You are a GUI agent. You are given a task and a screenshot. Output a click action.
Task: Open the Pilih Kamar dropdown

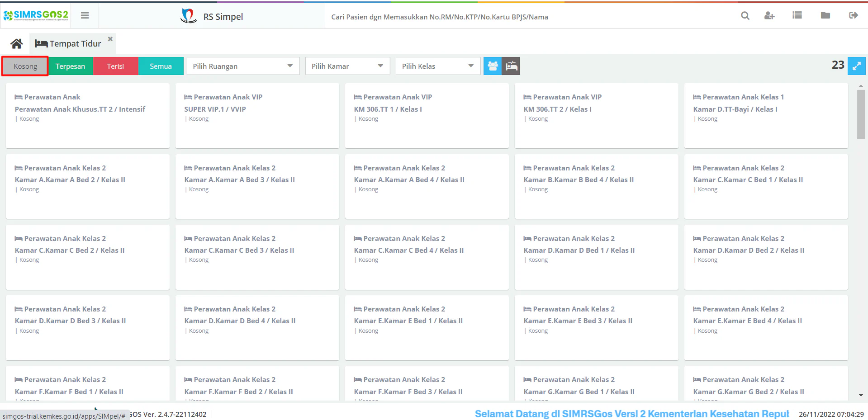(347, 66)
